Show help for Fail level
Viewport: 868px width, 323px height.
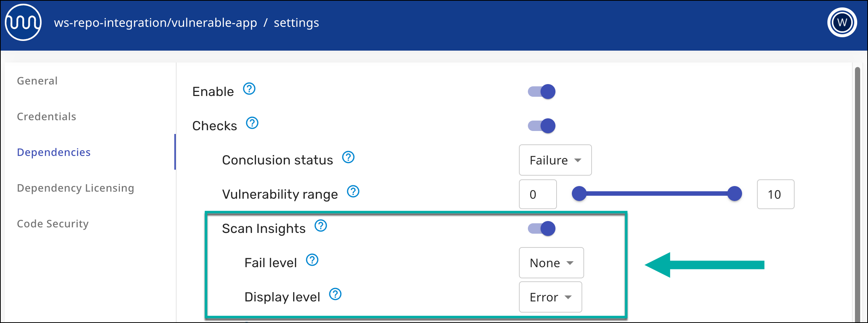point(312,260)
